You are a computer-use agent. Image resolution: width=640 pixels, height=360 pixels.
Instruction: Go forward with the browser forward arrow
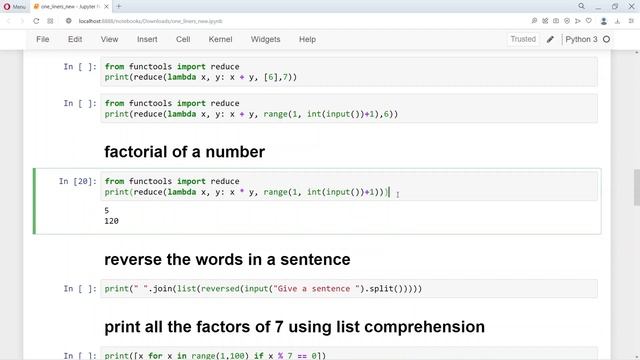point(22,21)
